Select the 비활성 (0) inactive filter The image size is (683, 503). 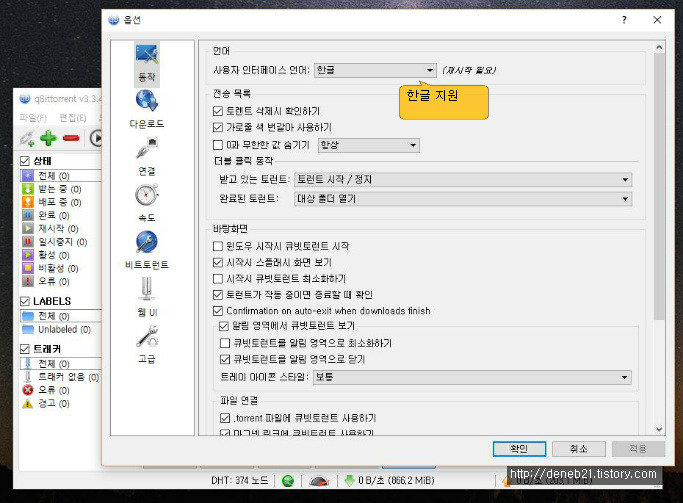50,268
